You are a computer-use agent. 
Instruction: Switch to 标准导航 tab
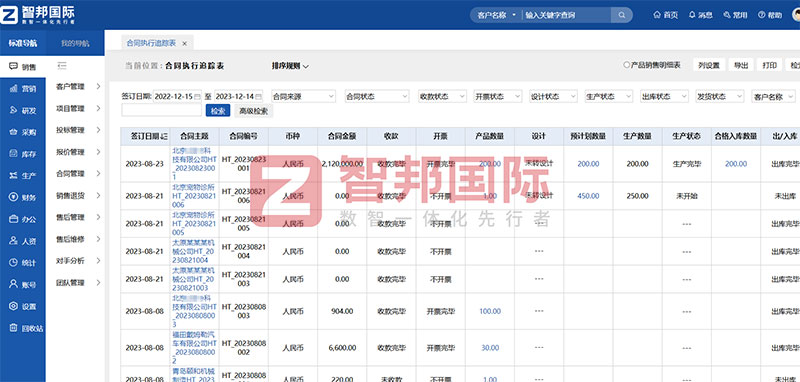point(22,43)
